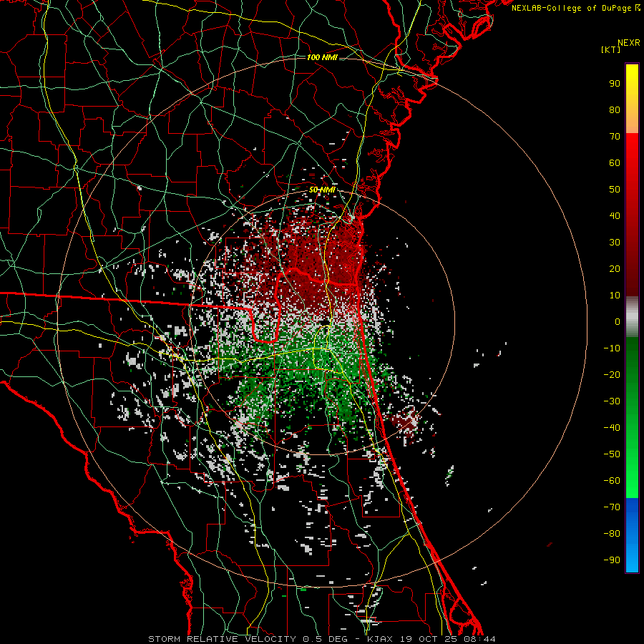The width and height of the screenshot is (644, 644).
Task: Select the -60 value on velocity scale
Action: click(x=612, y=481)
